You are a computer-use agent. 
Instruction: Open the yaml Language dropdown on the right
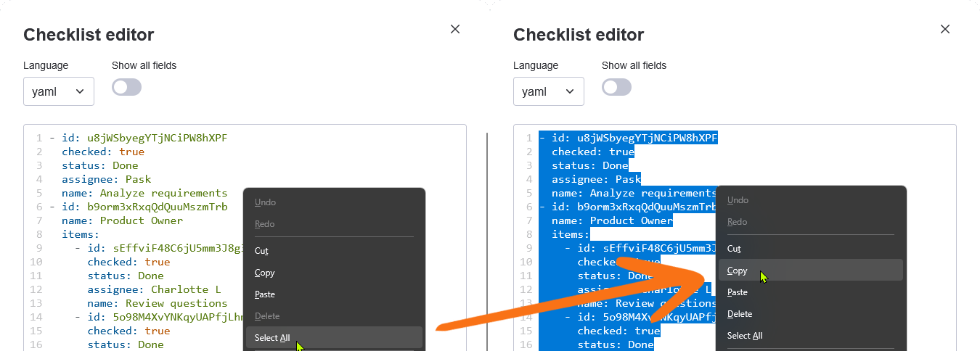549,91
